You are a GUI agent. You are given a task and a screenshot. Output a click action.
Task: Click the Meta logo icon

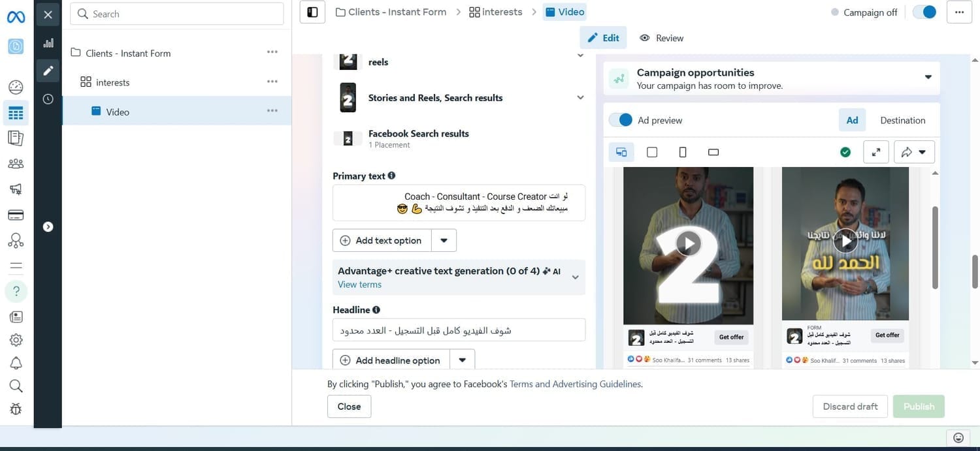(x=16, y=17)
